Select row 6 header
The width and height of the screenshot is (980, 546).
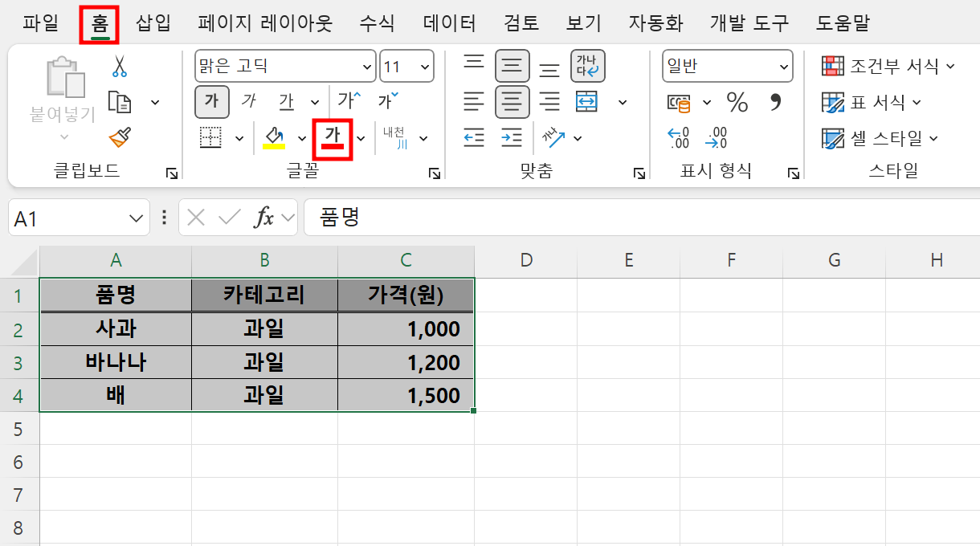tap(19, 462)
